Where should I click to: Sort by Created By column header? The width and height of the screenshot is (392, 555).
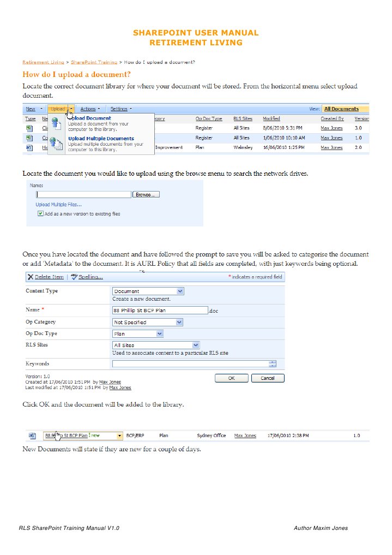click(x=332, y=118)
